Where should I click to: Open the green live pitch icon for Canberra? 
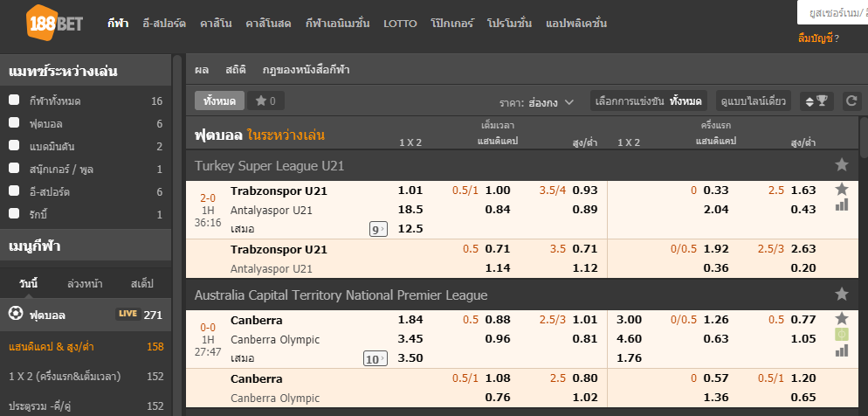842,335
